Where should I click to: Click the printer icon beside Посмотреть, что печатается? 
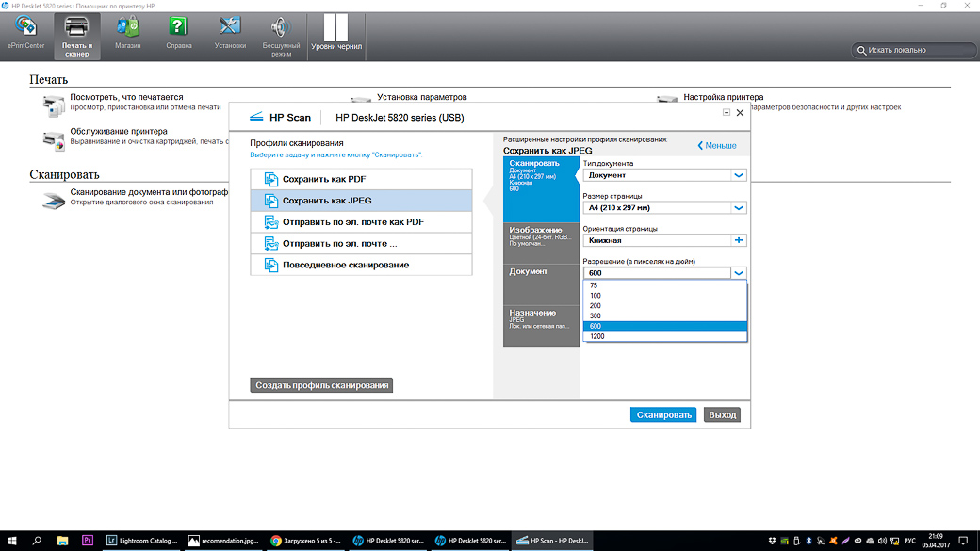[53, 105]
